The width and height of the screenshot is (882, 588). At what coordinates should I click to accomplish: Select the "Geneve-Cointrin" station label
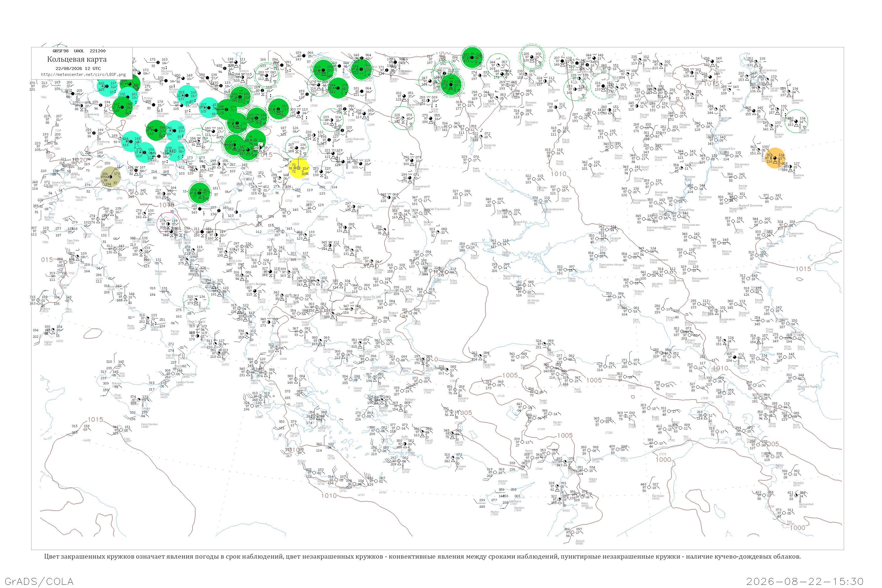(61, 182)
